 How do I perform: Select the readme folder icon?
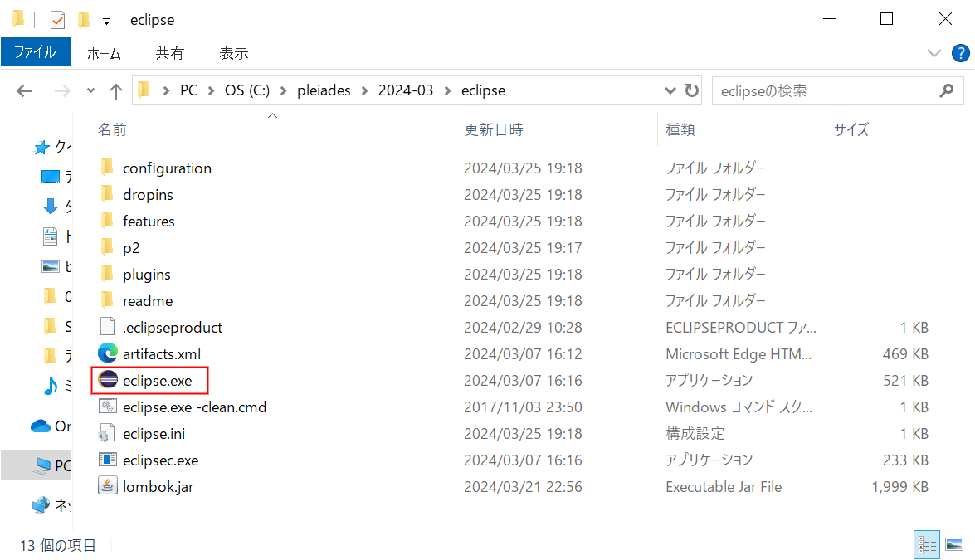pos(107,300)
